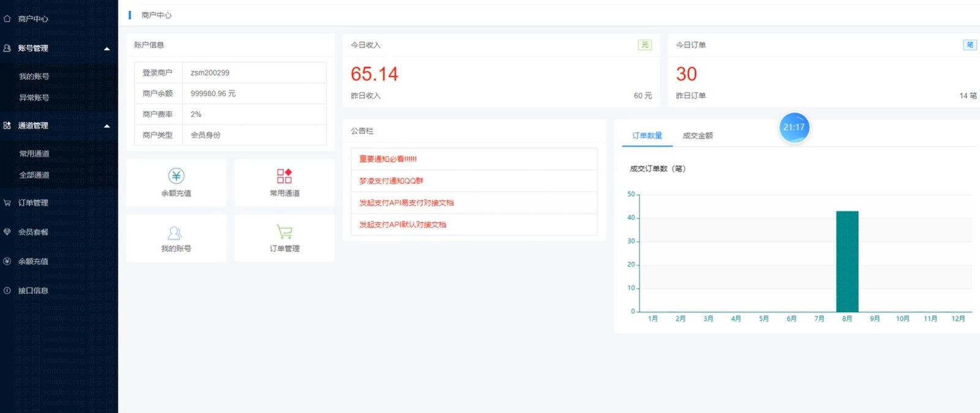980x413 pixels.
Task: Switch to the 成交金额 chart tab
Action: click(x=698, y=136)
